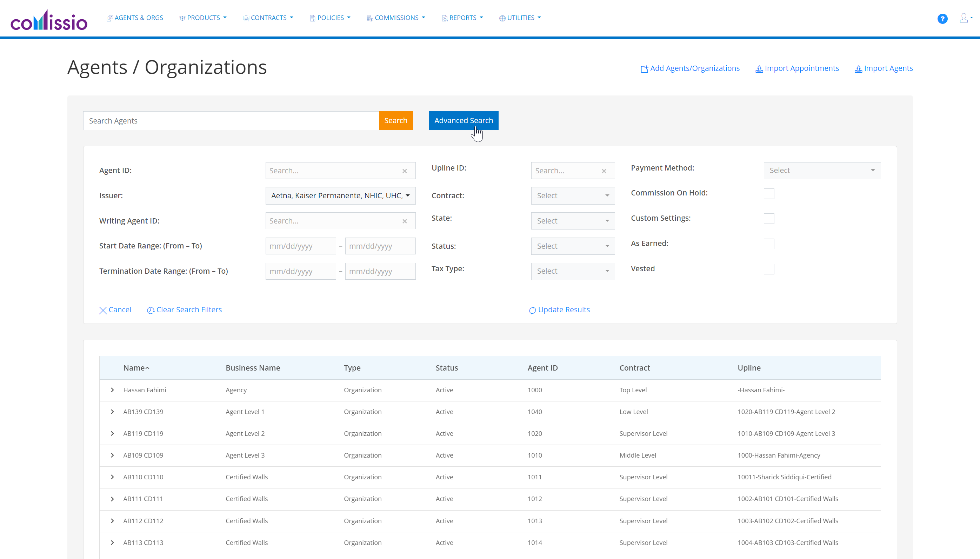The width and height of the screenshot is (980, 559).
Task: Open the Agents & Orgs menu item
Action: [x=135, y=18]
